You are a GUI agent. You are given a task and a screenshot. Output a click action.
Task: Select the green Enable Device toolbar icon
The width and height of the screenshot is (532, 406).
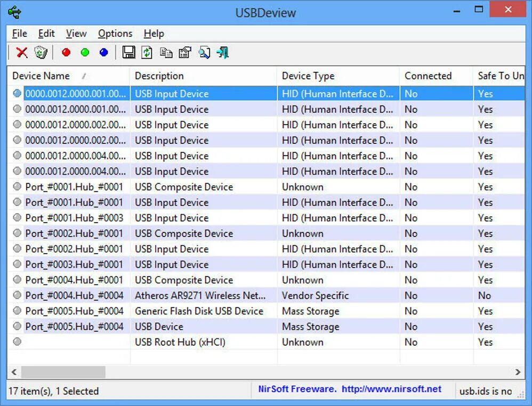[84, 52]
